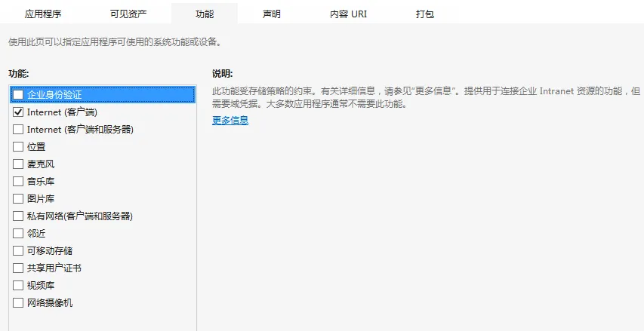This screenshot has height=331, width=644.
Task: Uncheck the Internet (客户端) capability
Action: click(18, 112)
